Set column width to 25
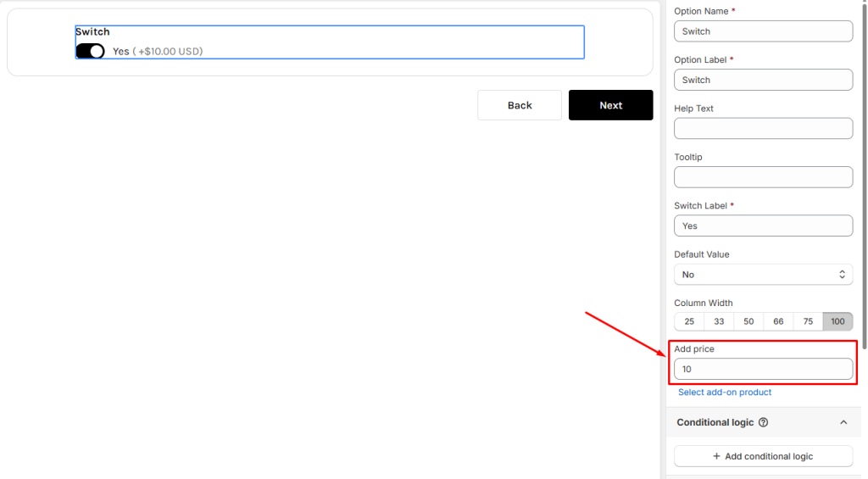Screen dimensions: 868x479 689,321
